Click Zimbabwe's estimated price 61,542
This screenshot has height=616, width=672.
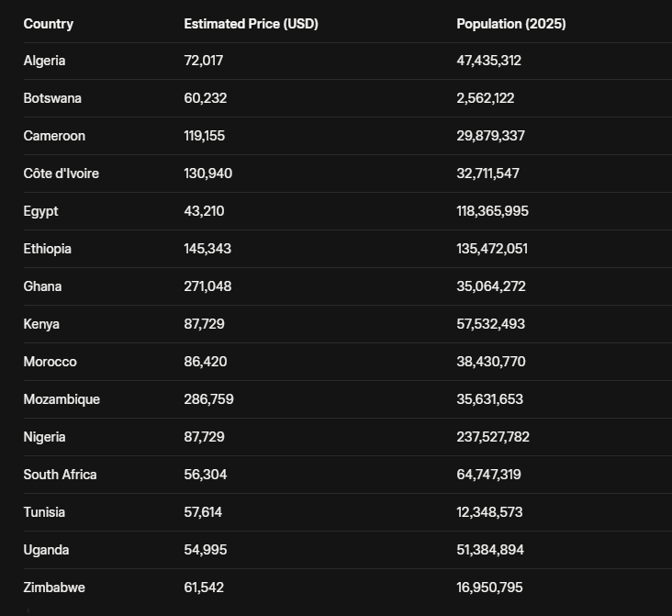click(204, 588)
